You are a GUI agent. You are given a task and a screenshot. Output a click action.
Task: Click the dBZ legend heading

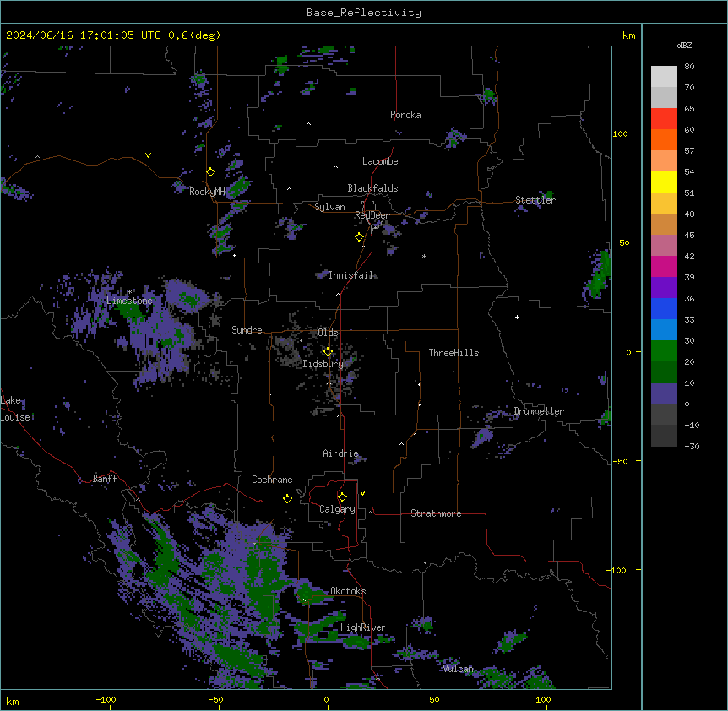click(684, 46)
